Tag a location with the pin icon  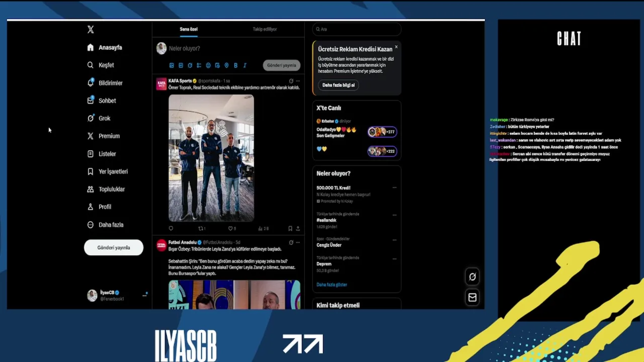(226, 65)
